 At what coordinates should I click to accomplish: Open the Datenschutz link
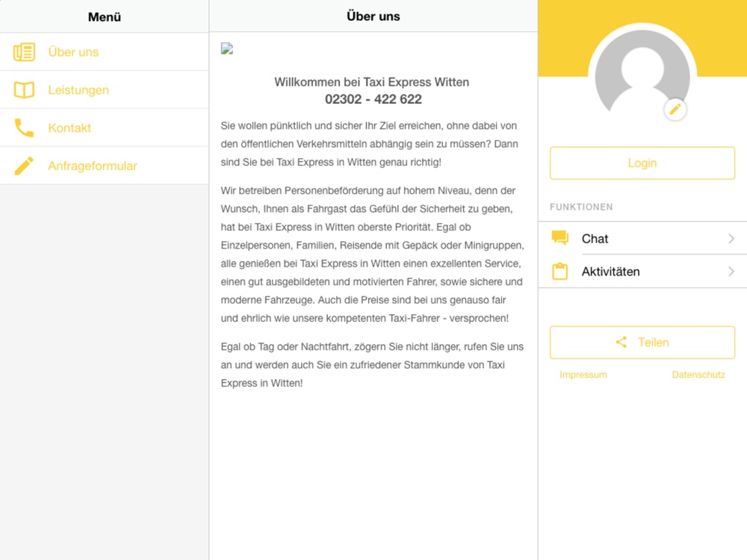(698, 375)
